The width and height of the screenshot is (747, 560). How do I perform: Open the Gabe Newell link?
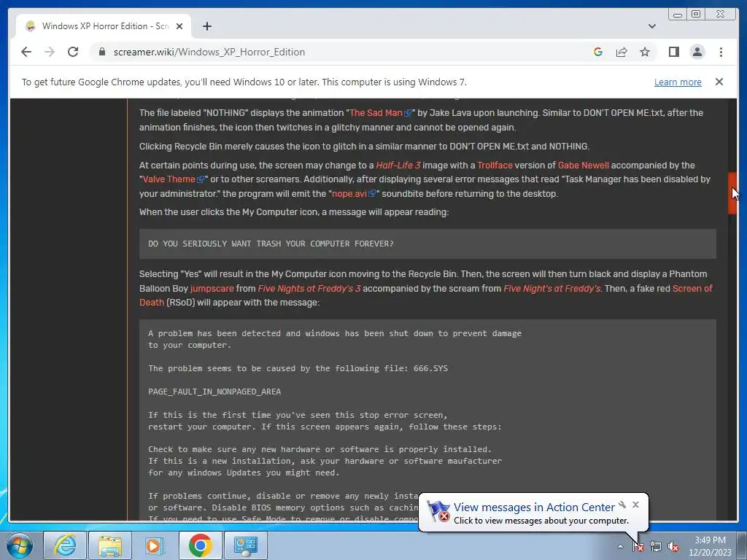pyautogui.click(x=583, y=166)
